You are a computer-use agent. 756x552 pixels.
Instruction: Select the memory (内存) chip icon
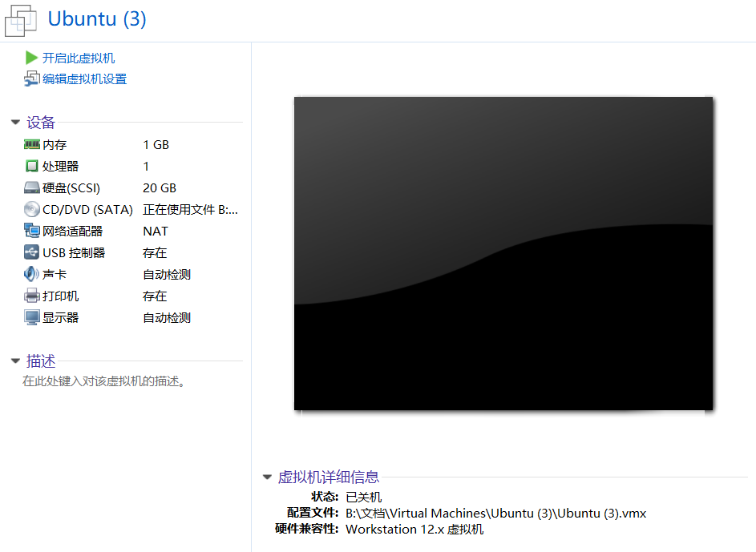(32, 144)
